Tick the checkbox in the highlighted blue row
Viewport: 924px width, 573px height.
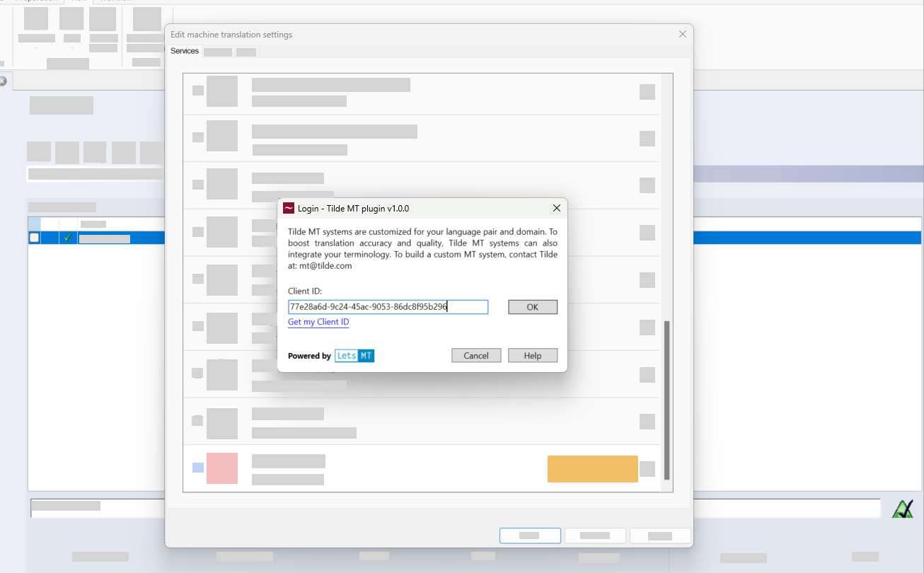pyautogui.click(x=34, y=238)
